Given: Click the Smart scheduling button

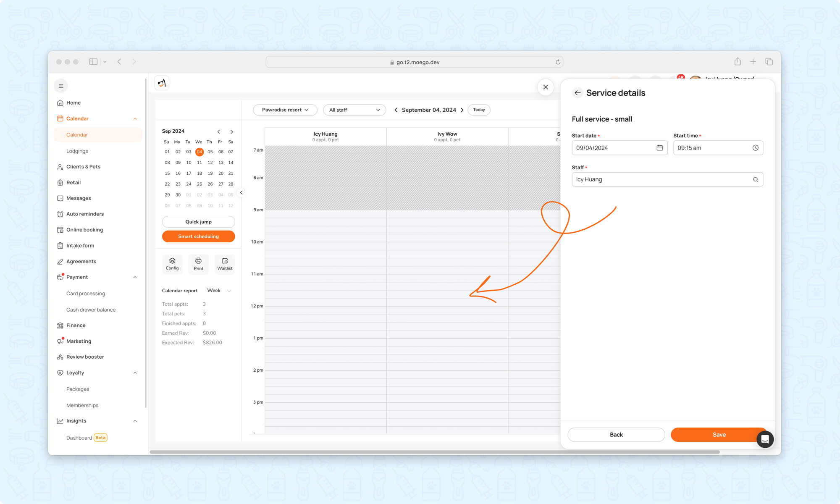Looking at the screenshot, I should 198,236.
